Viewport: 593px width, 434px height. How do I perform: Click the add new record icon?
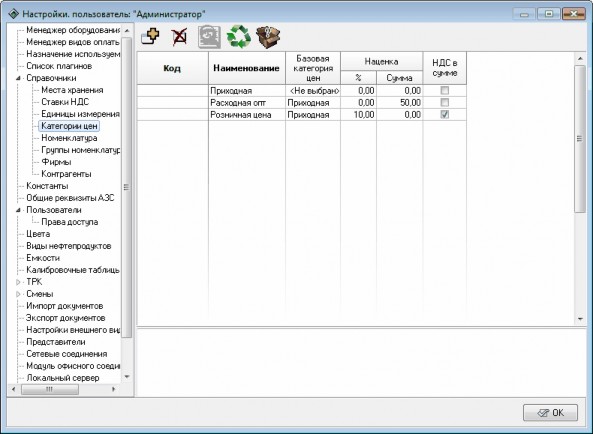(x=150, y=37)
